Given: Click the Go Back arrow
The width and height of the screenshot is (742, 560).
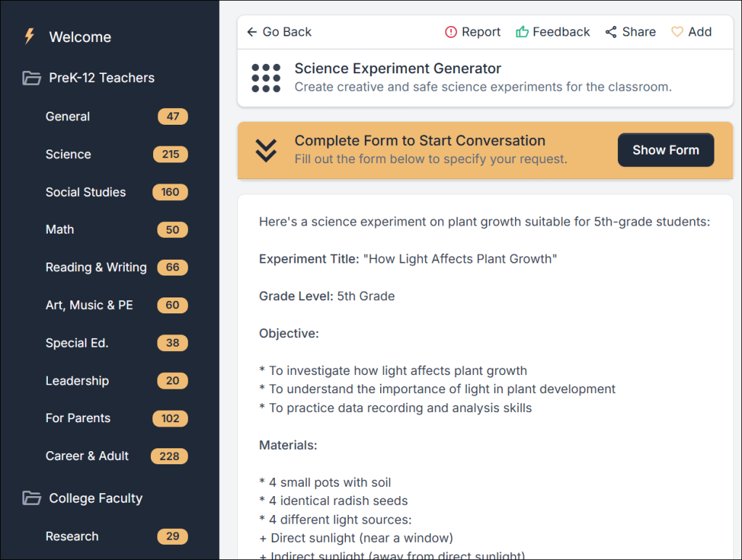Looking at the screenshot, I should coord(252,32).
